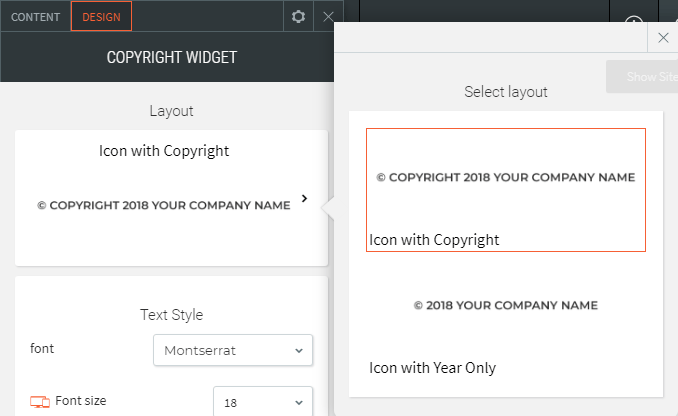This screenshot has height=416, width=678.
Task: Open the DESIGN tab
Action: coord(101,17)
